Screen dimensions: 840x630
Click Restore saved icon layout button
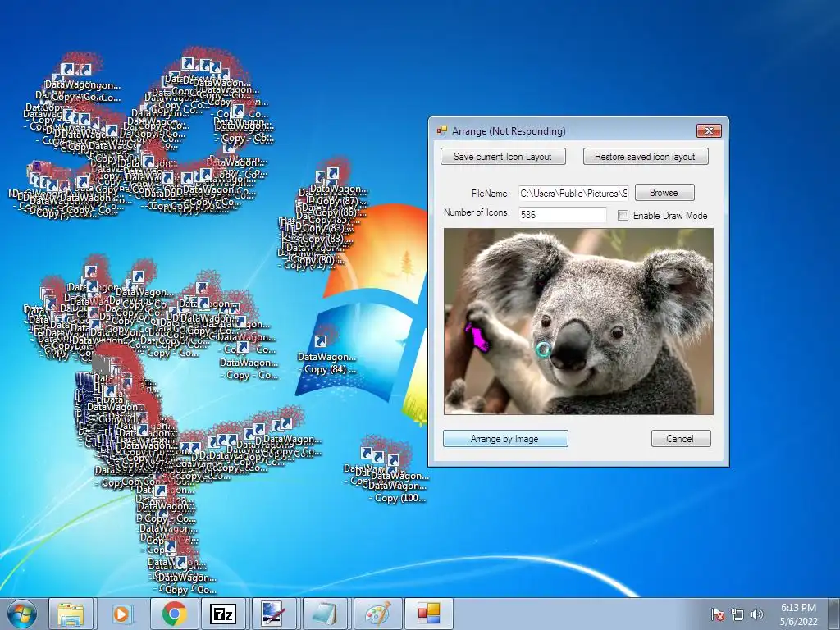[646, 157]
